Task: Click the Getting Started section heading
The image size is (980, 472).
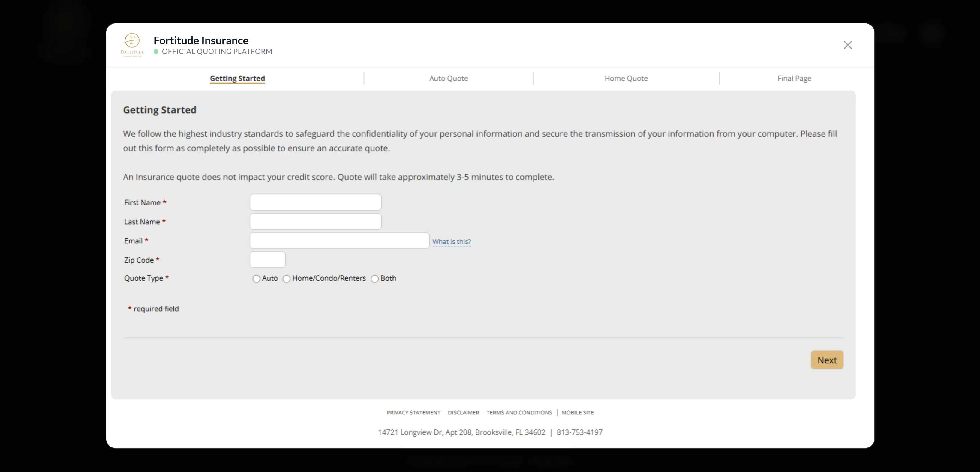Action: (159, 110)
